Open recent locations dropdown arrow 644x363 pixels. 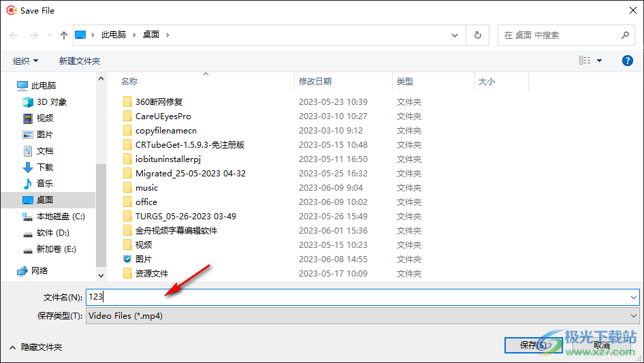point(50,35)
